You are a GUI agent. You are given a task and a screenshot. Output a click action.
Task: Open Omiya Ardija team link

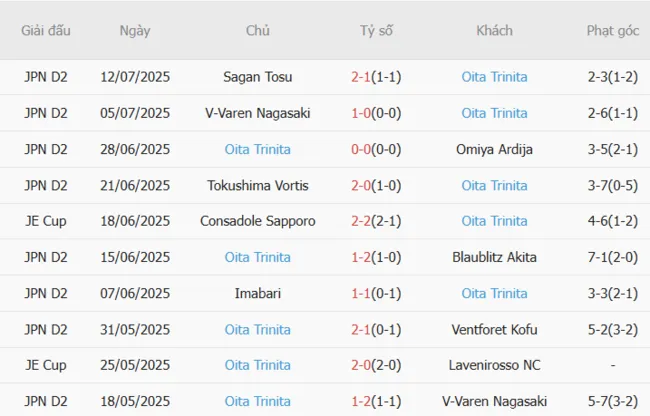coord(494,149)
